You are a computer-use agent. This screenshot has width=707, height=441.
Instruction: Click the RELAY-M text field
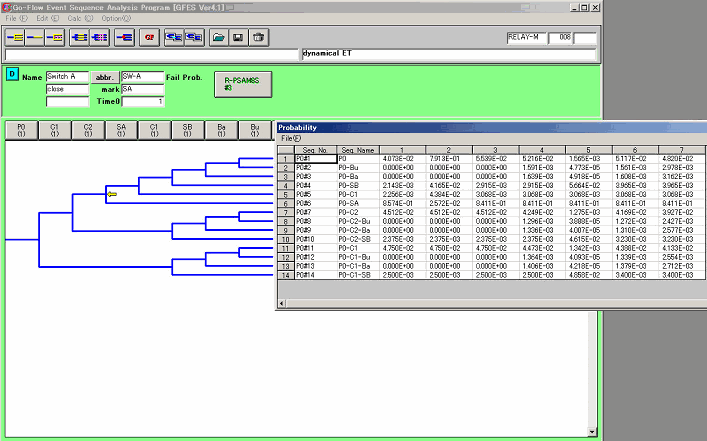527,38
